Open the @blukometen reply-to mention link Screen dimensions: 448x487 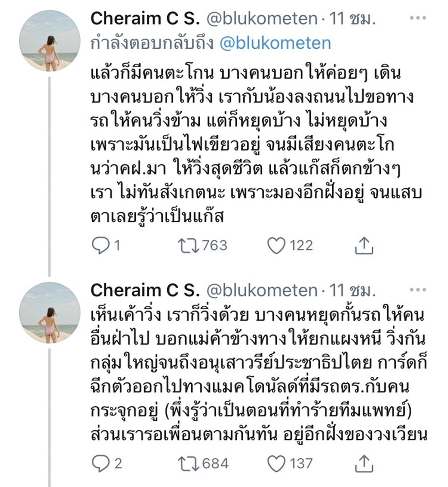[x=275, y=43]
